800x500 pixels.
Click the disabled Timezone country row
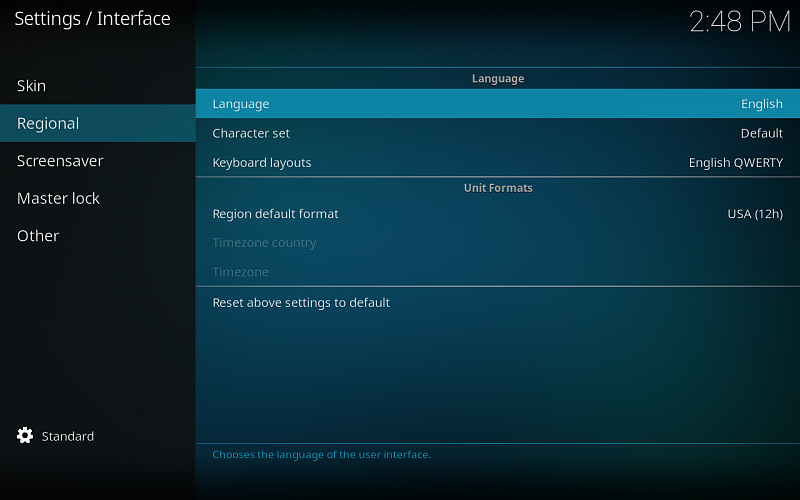pos(497,243)
